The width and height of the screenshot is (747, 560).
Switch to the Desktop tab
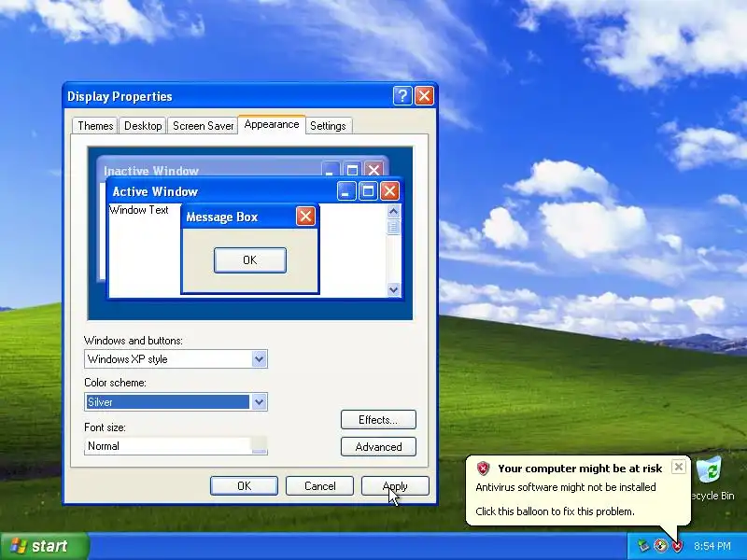point(143,126)
